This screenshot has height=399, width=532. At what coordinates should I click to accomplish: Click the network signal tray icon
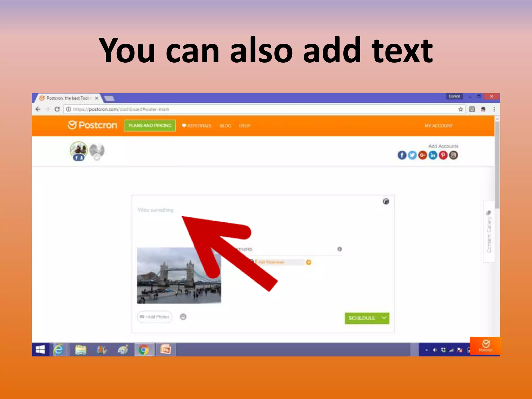[451, 350]
